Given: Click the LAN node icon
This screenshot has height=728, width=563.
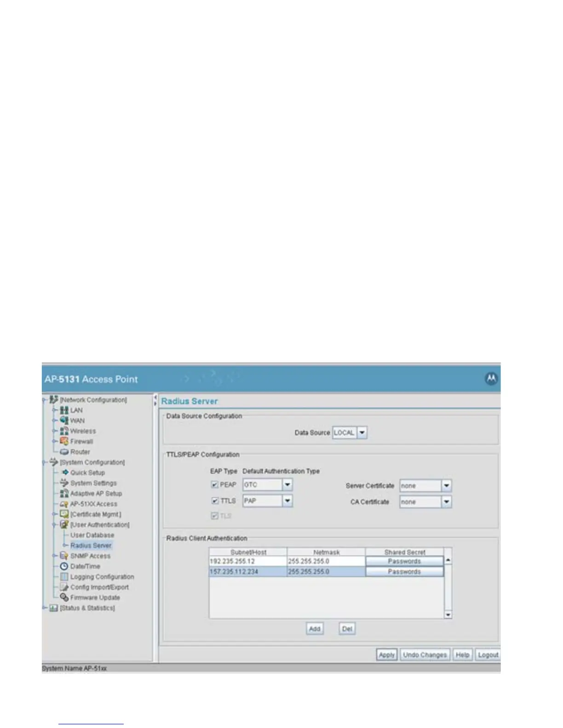Looking at the screenshot, I should click(64, 410).
